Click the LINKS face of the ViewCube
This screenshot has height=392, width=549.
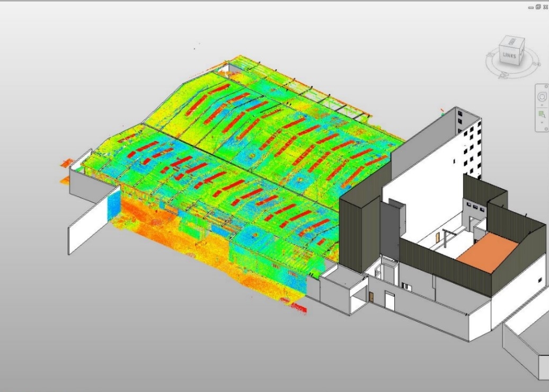click(x=509, y=55)
